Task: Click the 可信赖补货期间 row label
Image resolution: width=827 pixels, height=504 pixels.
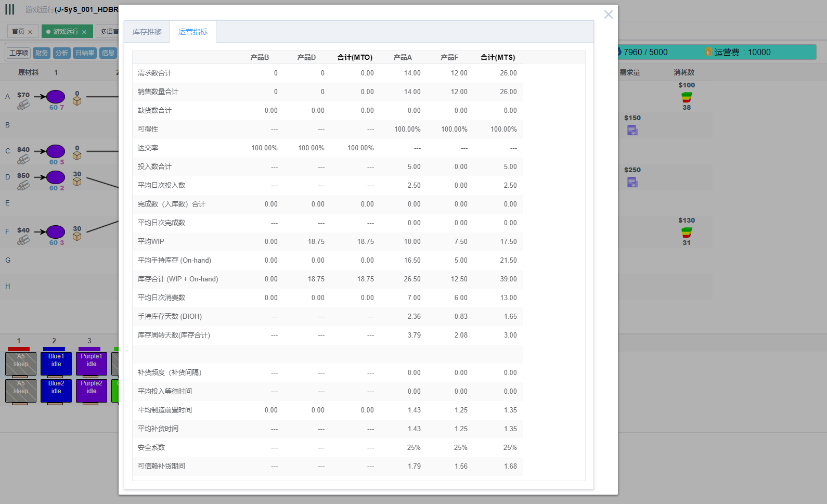Action: pyautogui.click(x=161, y=466)
